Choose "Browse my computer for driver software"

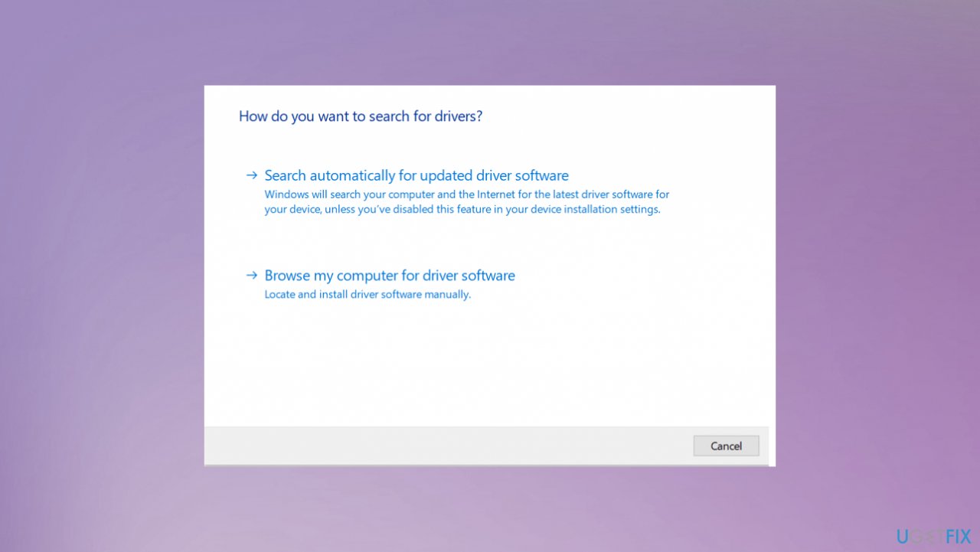click(390, 276)
